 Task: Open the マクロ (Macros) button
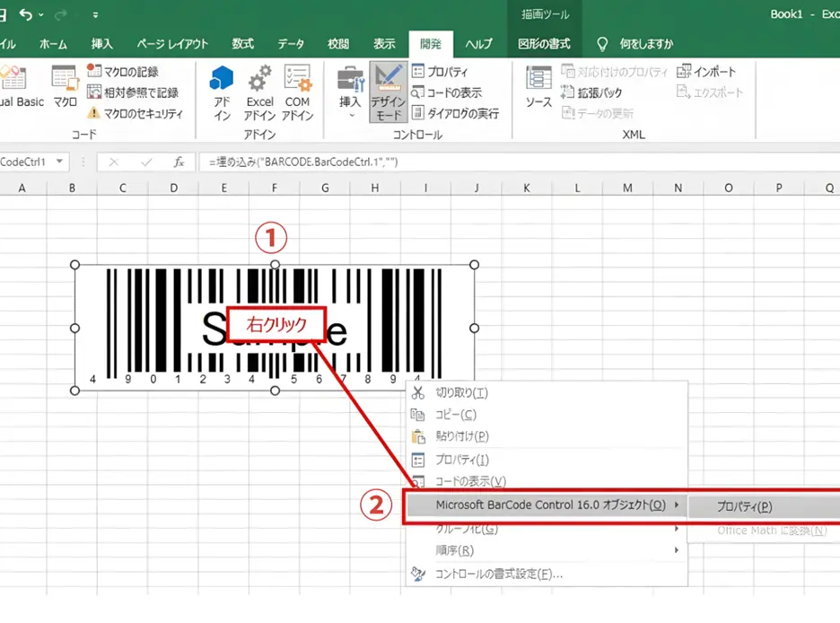click(x=65, y=87)
